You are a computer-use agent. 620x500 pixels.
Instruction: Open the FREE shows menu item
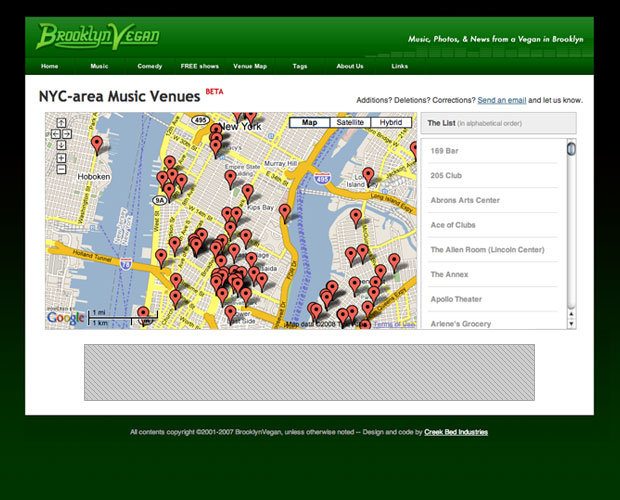tap(200, 66)
